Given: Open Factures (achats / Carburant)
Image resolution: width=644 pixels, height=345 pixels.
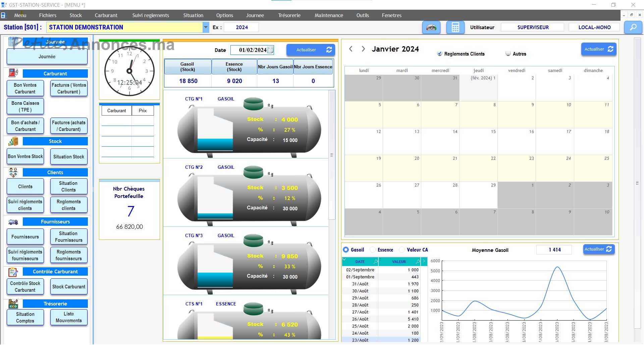Looking at the screenshot, I should point(69,126).
